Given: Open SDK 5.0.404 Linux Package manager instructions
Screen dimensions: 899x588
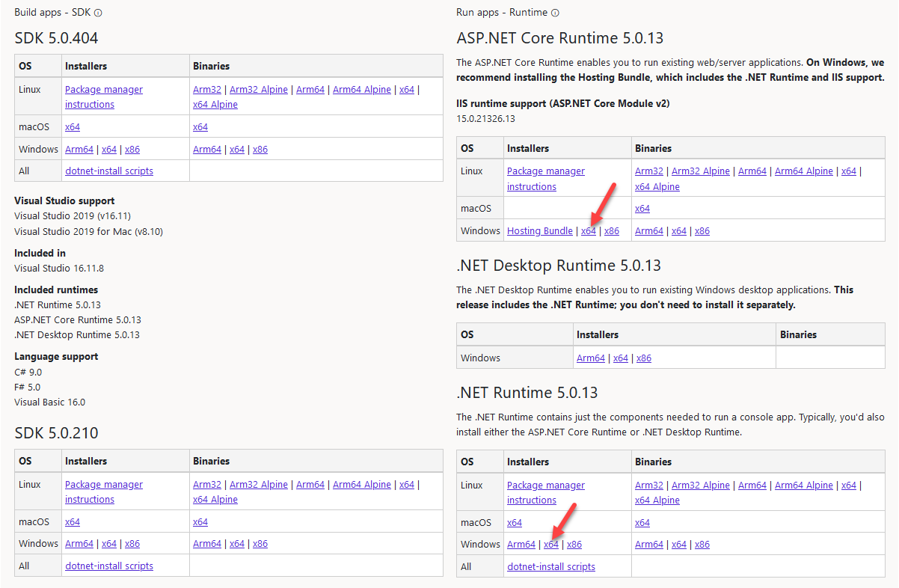Looking at the screenshot, I should click(103, 90).
